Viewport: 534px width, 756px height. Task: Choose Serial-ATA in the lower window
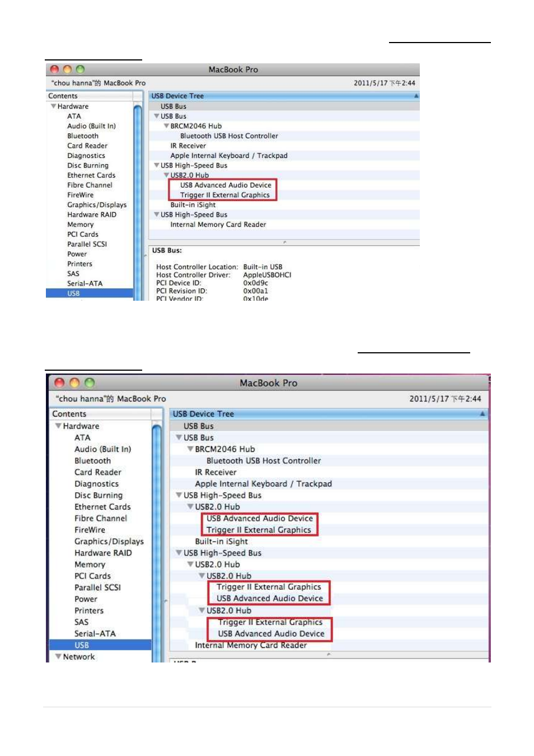click(95, 633)
